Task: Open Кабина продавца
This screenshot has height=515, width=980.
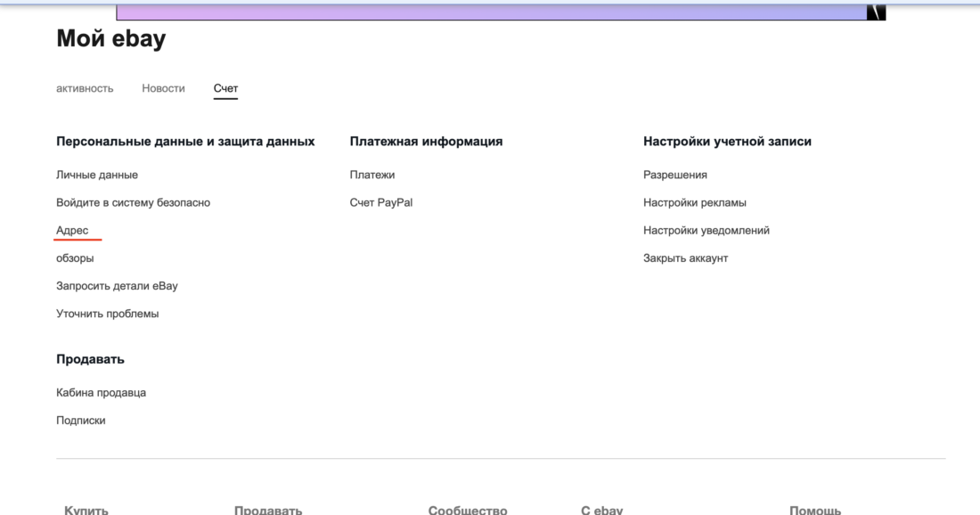Action: [102, 391]
